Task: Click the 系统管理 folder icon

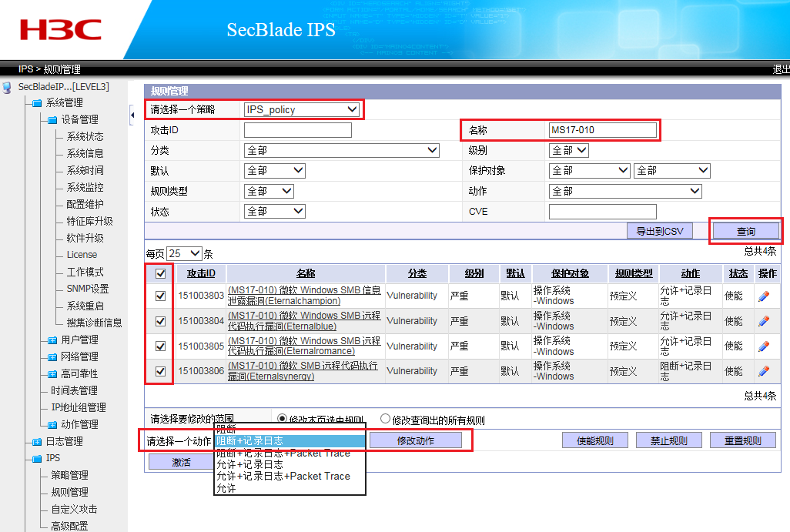Action: [37, 103]
